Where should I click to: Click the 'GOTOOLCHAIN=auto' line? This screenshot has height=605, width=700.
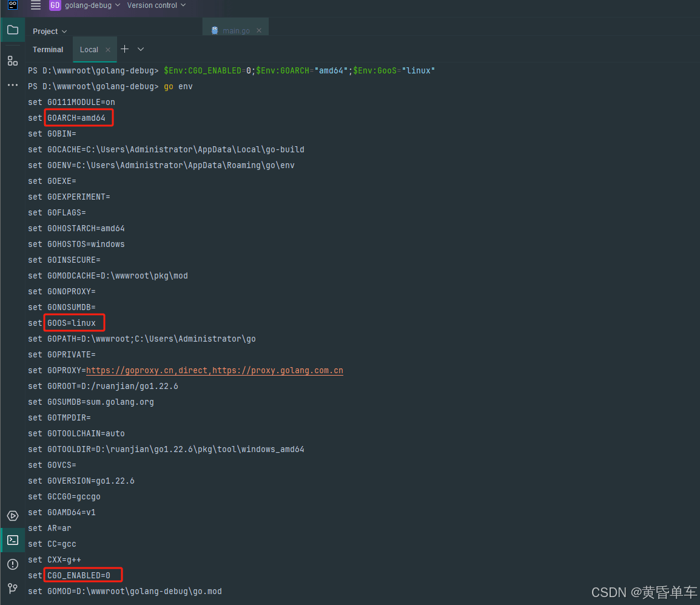(x=76, y=433)
